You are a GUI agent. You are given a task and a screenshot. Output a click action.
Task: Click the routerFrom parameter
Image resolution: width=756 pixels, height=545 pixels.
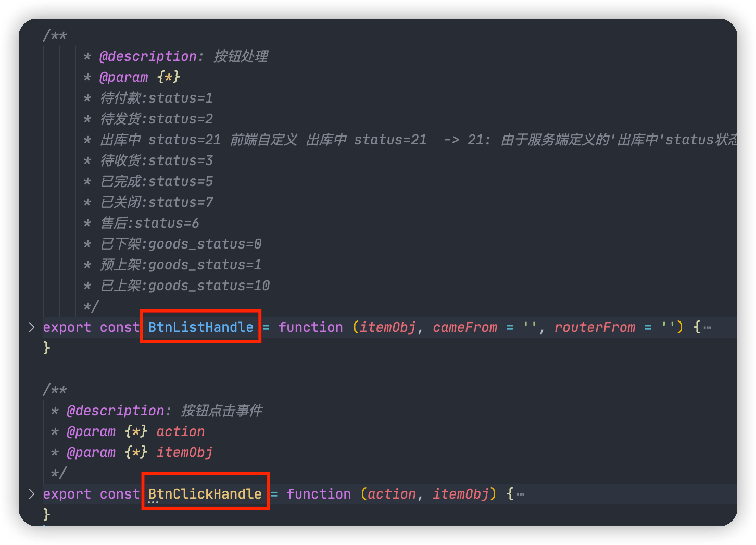[x=595, y=327]
